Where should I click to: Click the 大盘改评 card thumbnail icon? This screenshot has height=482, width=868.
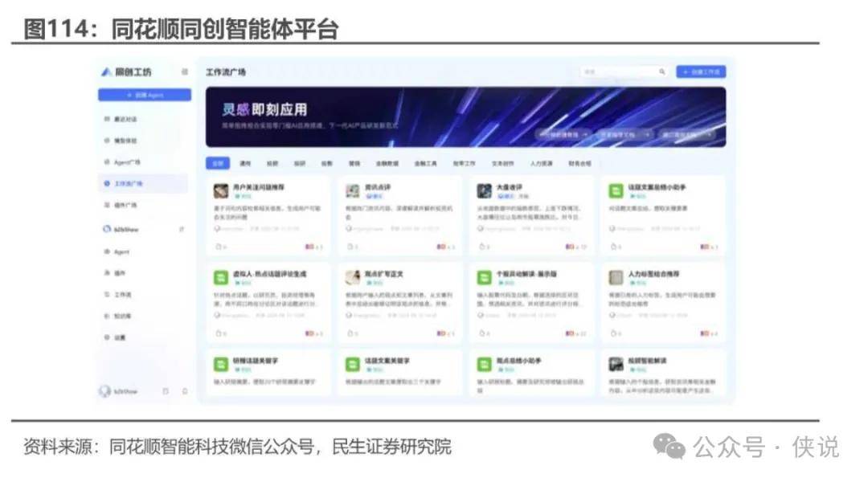coord(485,191)
